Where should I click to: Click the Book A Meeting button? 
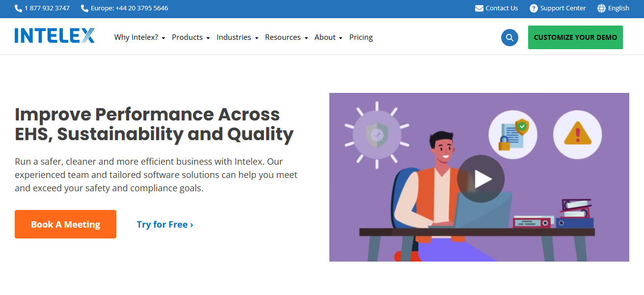pos(65,224)
